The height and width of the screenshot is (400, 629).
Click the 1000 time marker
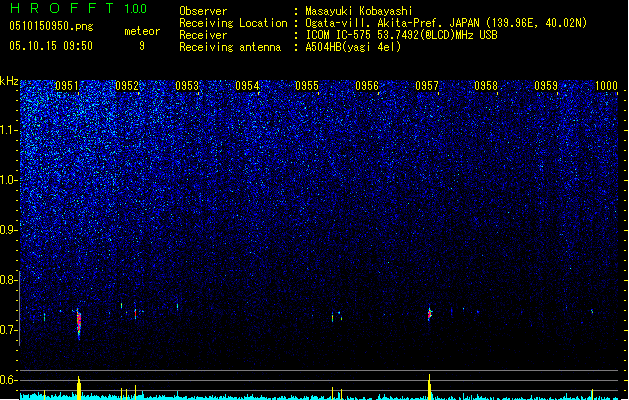click(606, 86)
